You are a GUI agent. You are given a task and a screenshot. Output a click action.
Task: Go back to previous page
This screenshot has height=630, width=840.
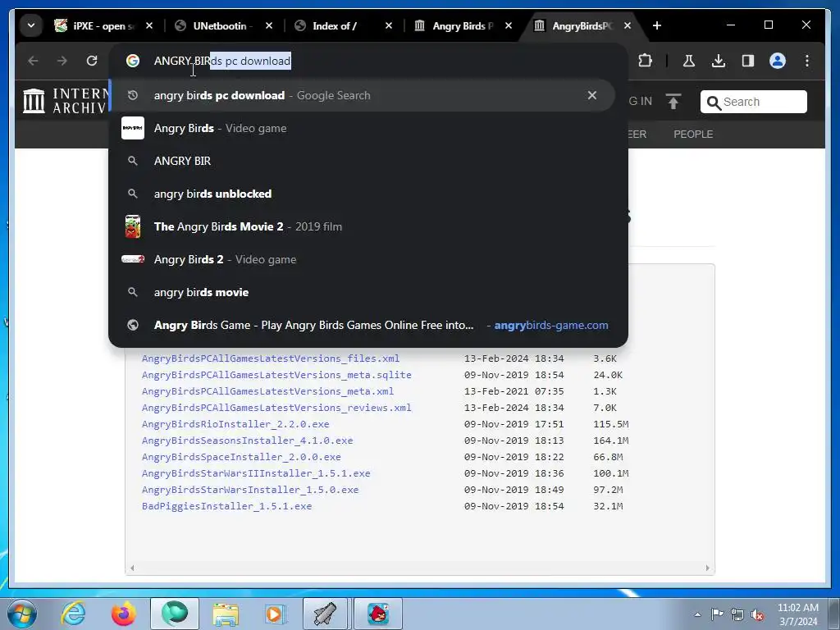coord(33,61)
